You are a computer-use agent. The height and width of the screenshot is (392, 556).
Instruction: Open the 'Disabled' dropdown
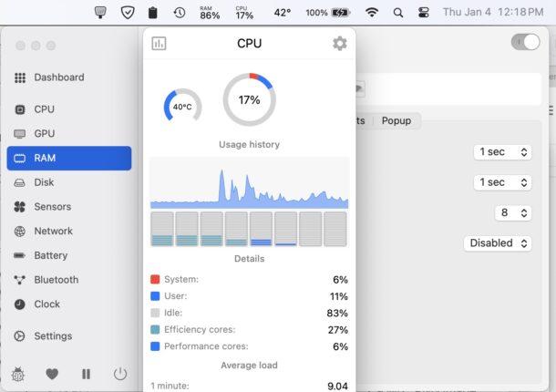tap(499, 243)
